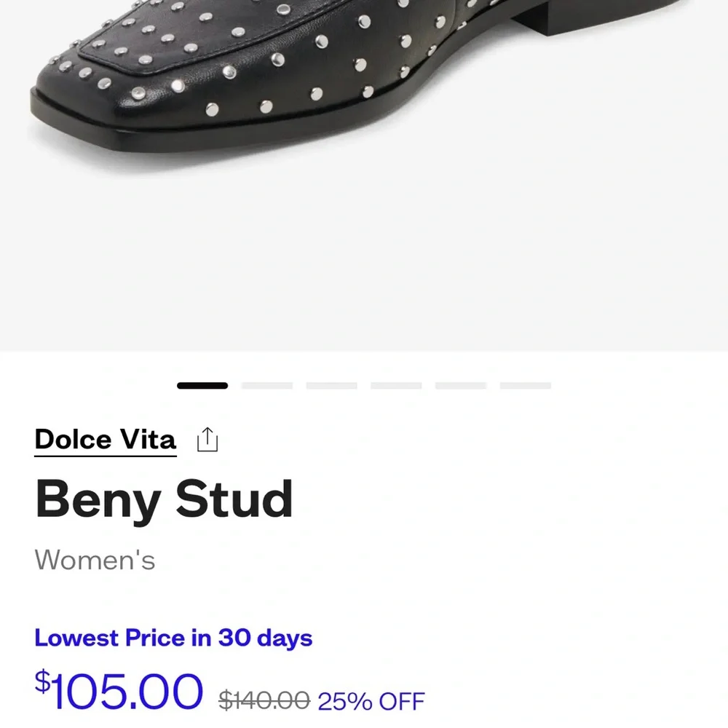The width and height of the screenshot is (728, 728).
Task: Tap the 25% OFF discount text
Action: point(371,700)
